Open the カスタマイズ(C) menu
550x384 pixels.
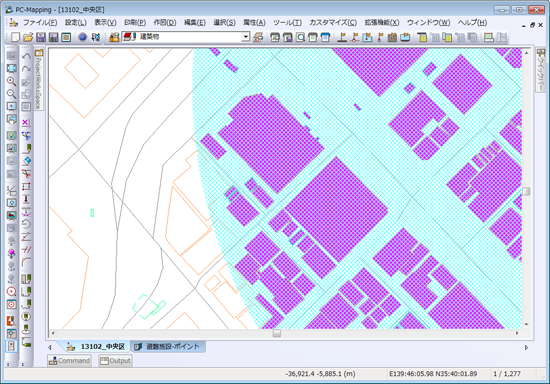[x=333, y=23]
